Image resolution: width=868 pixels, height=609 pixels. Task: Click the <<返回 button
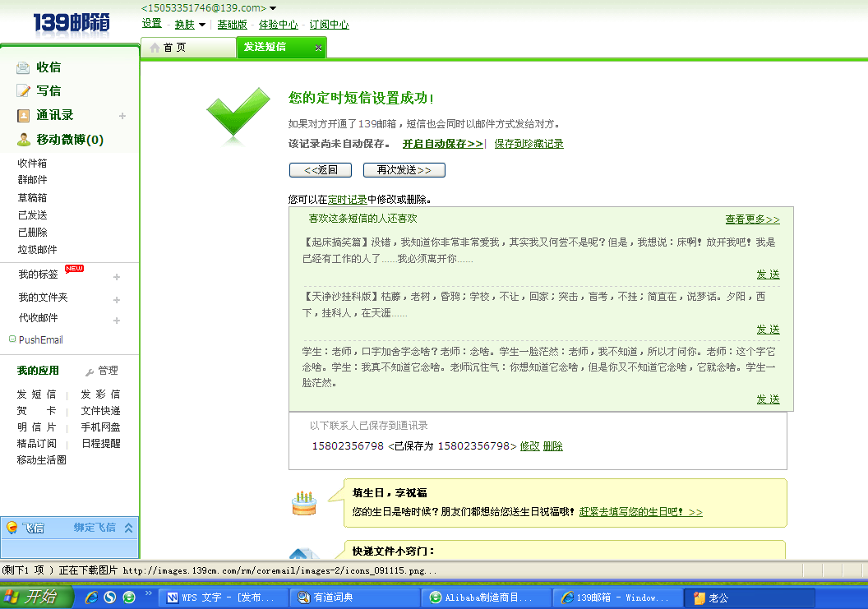(x=321, y=170)
